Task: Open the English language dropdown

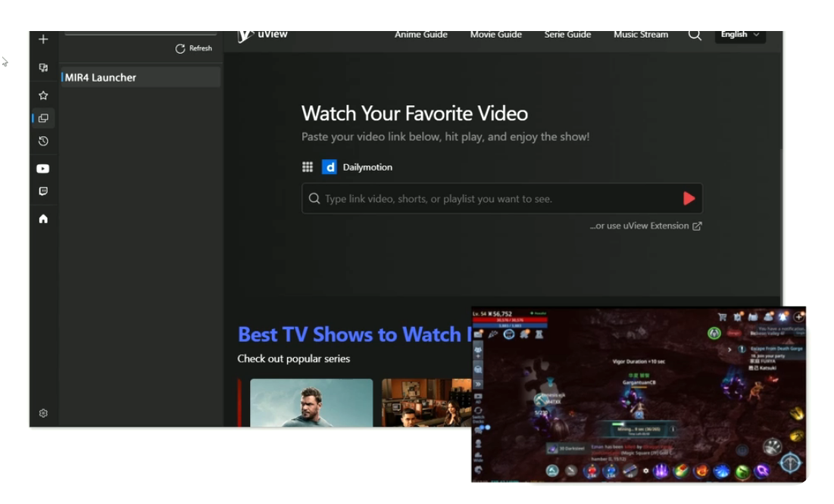Action: pyautogui.click(x=739, y=35)
